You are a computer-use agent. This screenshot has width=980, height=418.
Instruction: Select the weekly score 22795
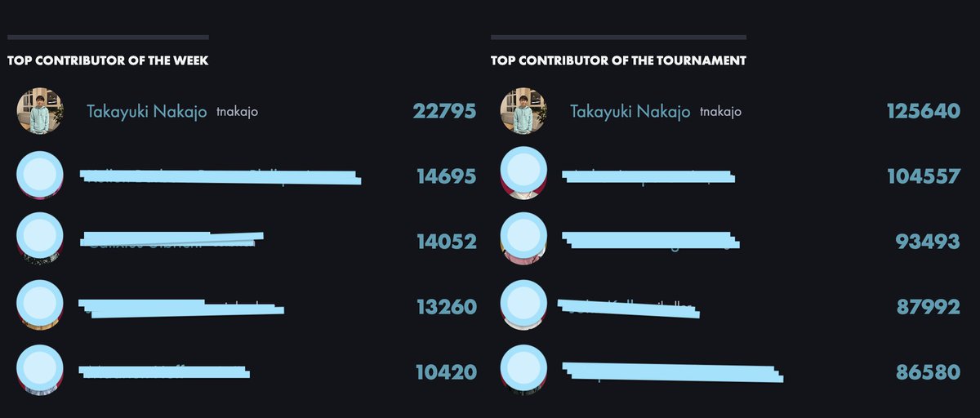pos(444,111)
